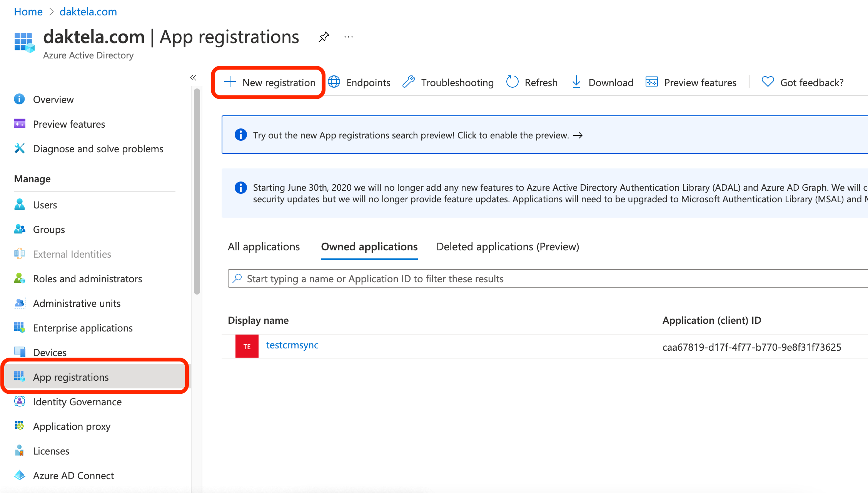Click the Got feedback heart icon
This screenshot has height=493, width=868.
click(768, 82)
